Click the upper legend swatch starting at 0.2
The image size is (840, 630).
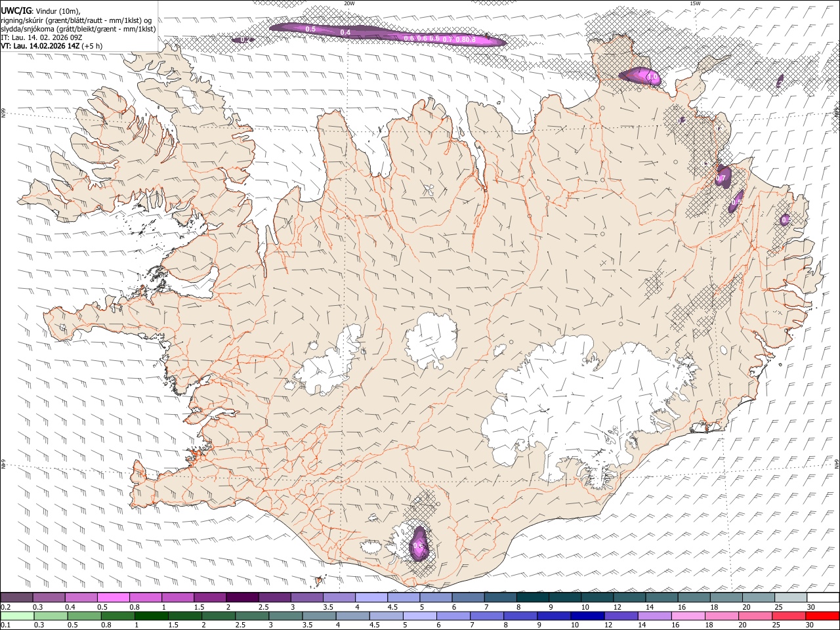[17, 597]
